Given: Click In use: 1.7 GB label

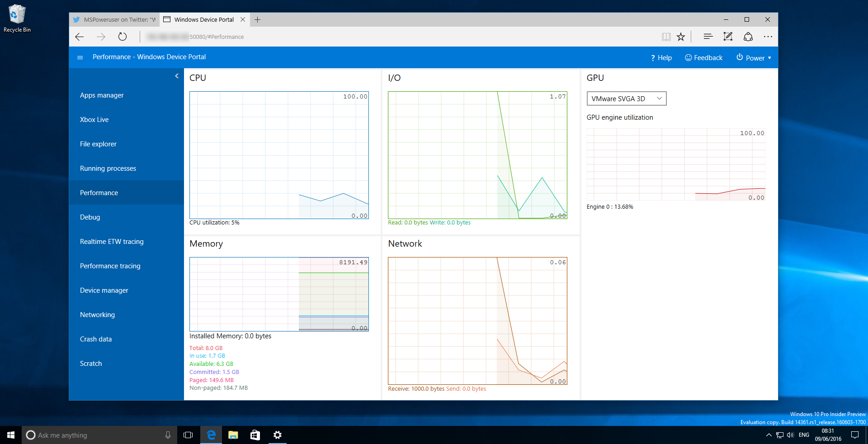Looking at the screenshot, I should (x=207, y=356).
